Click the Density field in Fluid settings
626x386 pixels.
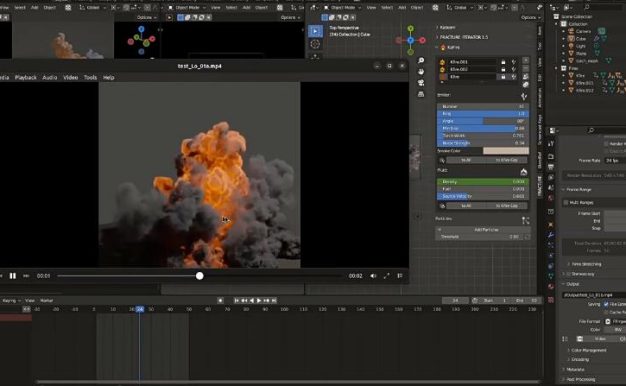(x=483, y=182)
